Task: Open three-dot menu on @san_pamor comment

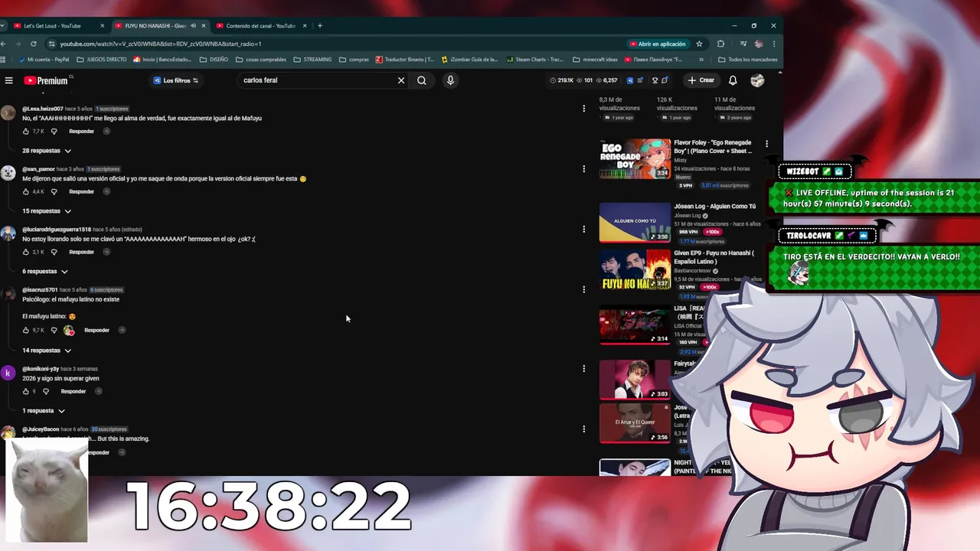Action: pos(583,169)
